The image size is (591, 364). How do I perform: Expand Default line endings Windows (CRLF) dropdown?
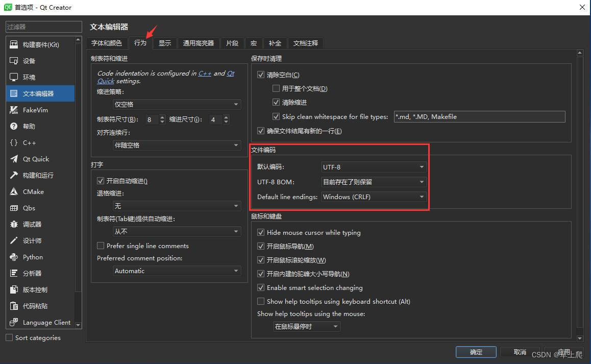tap(374, 197)
